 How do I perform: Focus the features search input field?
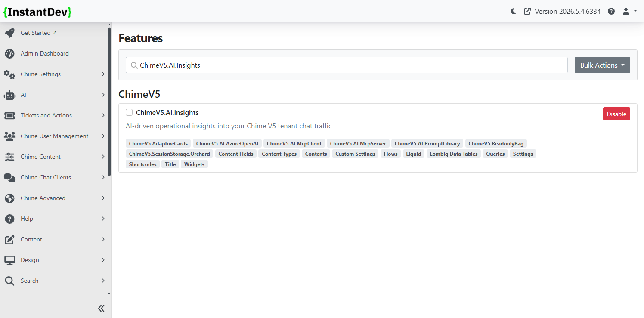tap(347, 65)
